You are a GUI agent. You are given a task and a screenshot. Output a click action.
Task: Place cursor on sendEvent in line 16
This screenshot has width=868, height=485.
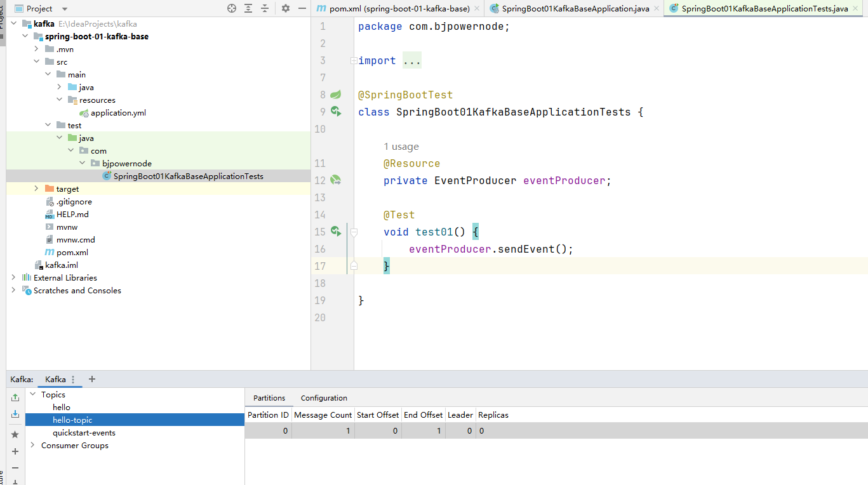click(526, 249)
